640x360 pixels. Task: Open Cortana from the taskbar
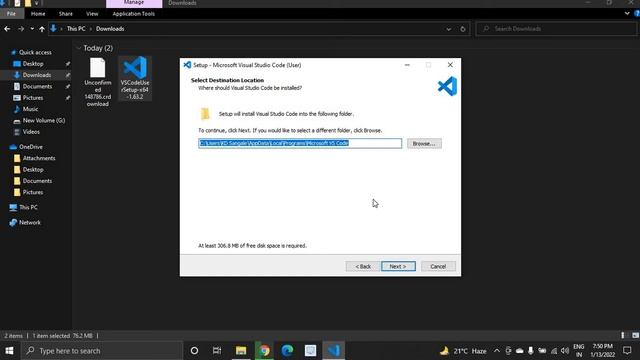point(194,351)
